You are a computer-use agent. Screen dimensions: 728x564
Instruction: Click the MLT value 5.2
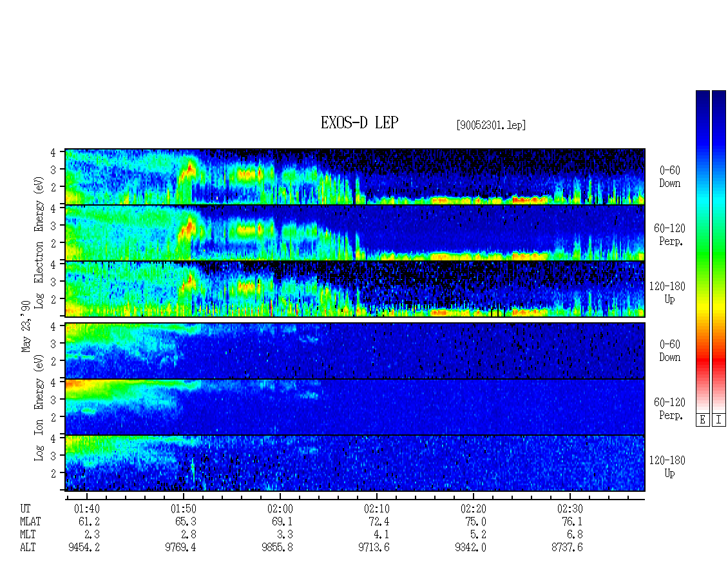click(x=478, y=535)
